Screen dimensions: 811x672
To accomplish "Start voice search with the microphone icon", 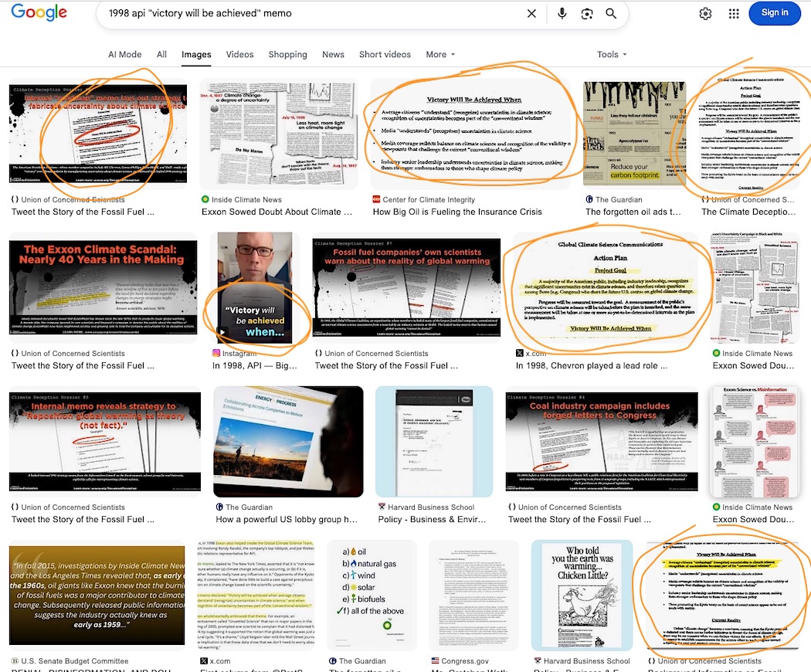I will pos(562,14).
